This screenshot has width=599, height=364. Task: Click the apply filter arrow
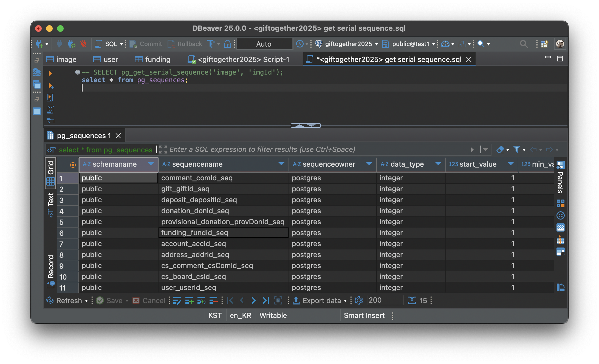coord(472,150)
